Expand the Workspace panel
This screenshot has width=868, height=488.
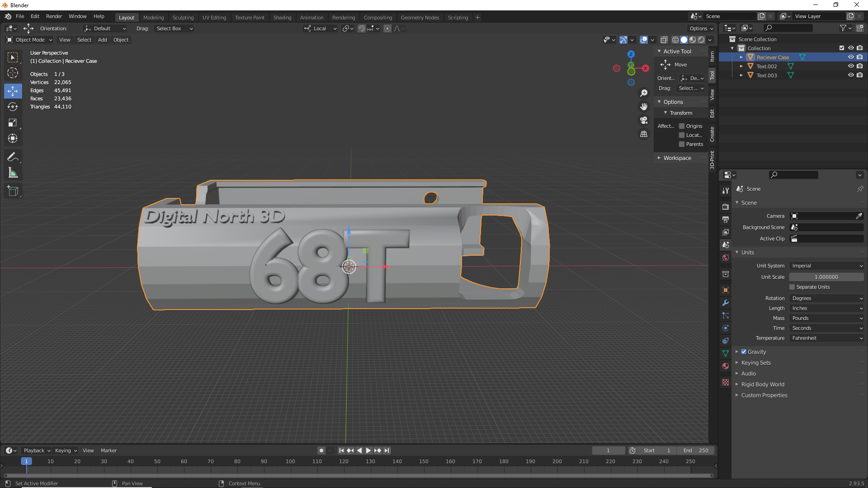pyautogui.click(x=677, y=158)
